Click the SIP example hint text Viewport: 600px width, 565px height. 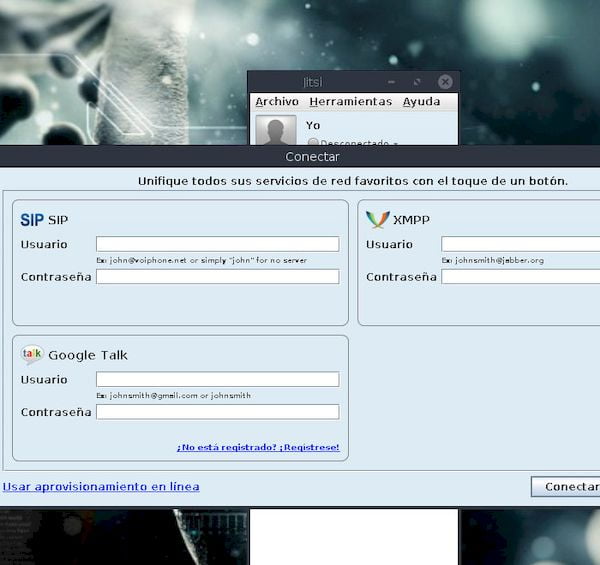coord(201,261)
